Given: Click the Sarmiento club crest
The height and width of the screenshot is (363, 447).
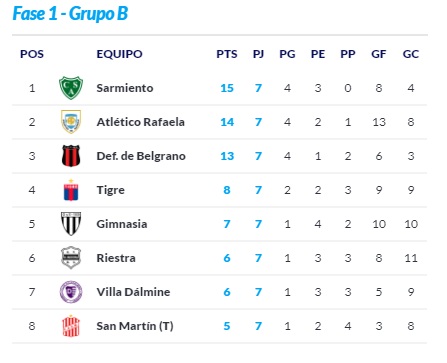Looking at the screenshot, I should pyautogui.click(x=71, y=88).
